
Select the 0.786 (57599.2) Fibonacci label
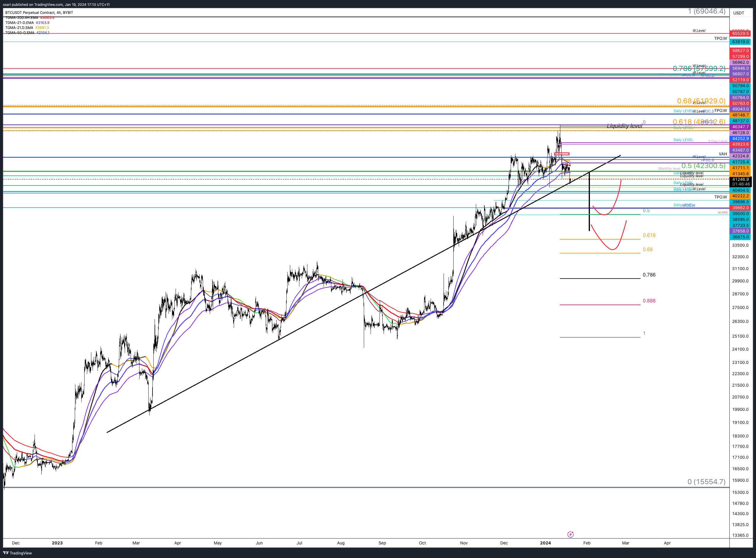[699, 69]
